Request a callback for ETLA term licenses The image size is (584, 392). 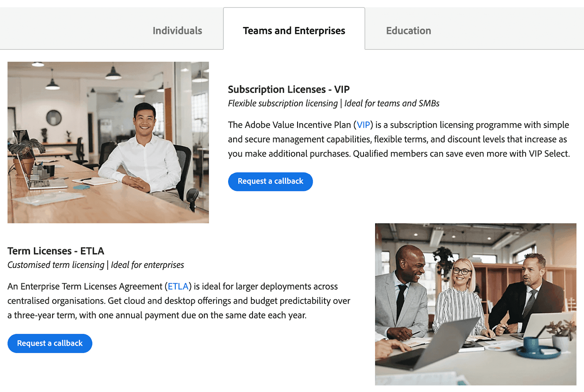pyautogui.click(x=50, y=343)
